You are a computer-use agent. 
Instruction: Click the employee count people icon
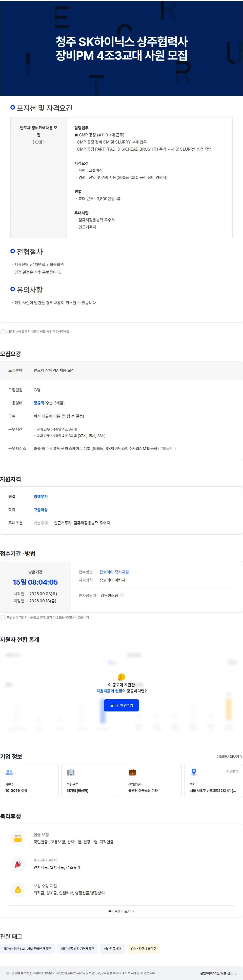click(x=10, y=772)
